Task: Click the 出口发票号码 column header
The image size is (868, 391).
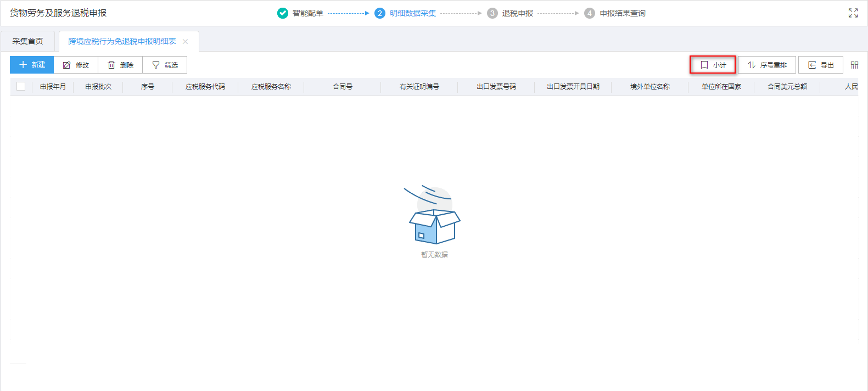Action: (x=496, y=87)
